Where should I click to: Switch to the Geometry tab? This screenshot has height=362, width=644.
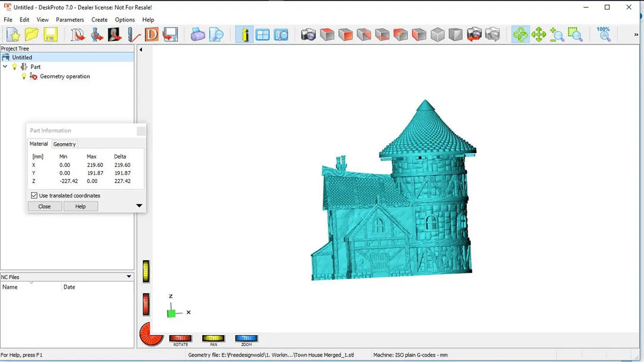pyautogui.click(x=64, y=144)
